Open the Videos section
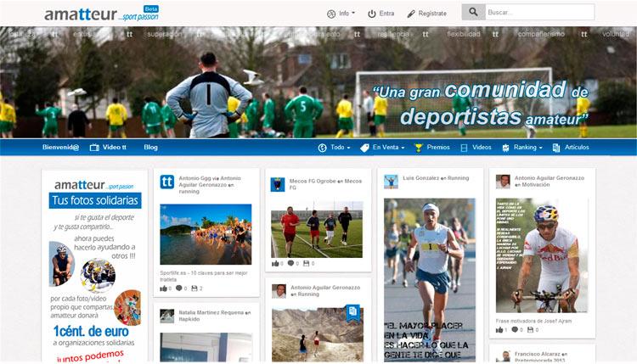Viewport: 637px width, 364px height. [482, 148]
